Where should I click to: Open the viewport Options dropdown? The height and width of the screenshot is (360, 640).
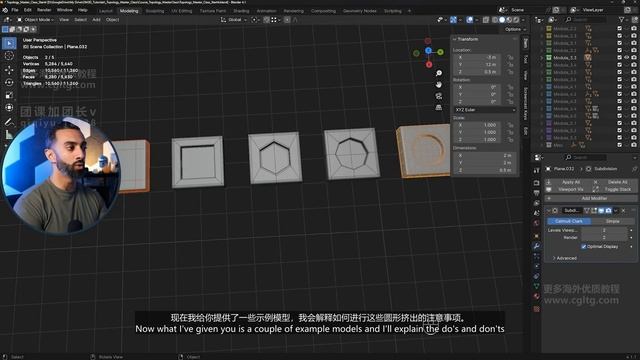515,29
